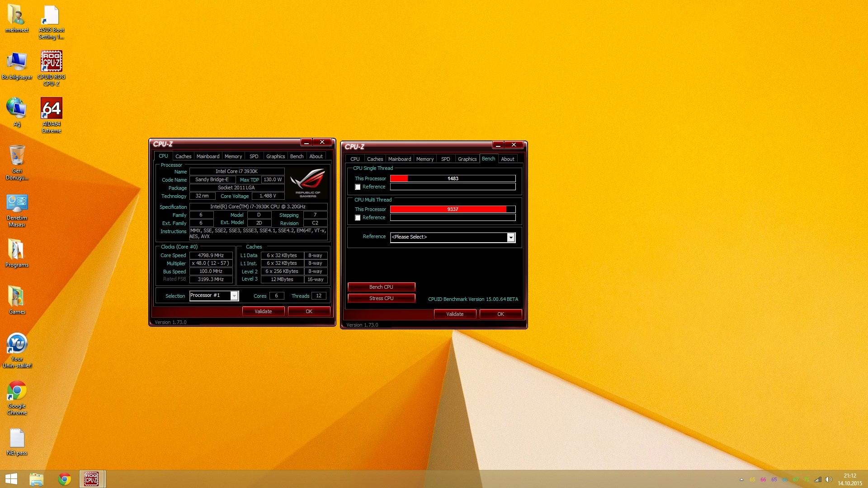Launch AIDA64 Extreme desktop shortcut

(x=51, y=115)
